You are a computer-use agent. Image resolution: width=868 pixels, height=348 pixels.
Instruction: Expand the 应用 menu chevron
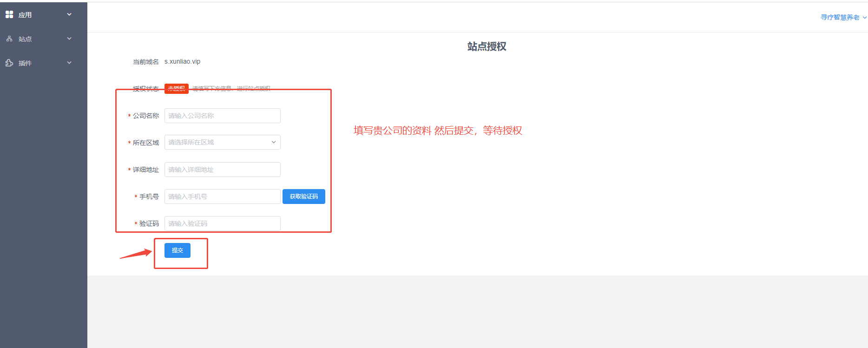pos(69,14)
